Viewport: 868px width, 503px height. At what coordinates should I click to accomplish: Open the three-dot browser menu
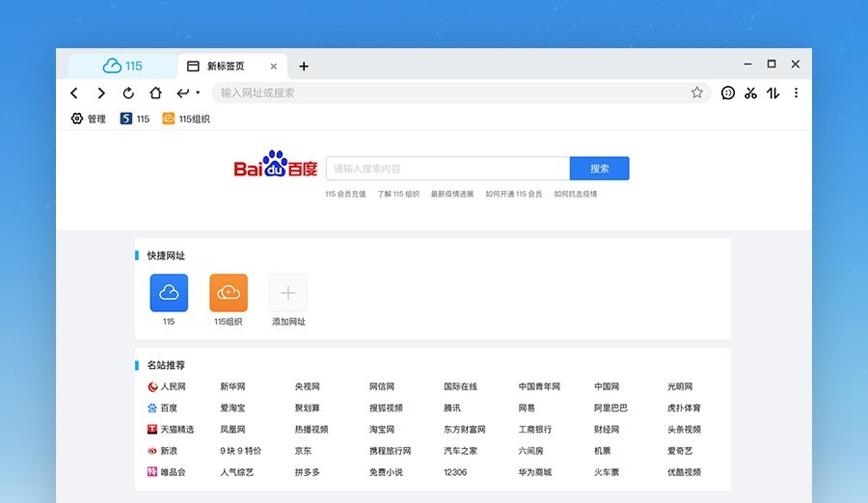click(x=796, y=93)
